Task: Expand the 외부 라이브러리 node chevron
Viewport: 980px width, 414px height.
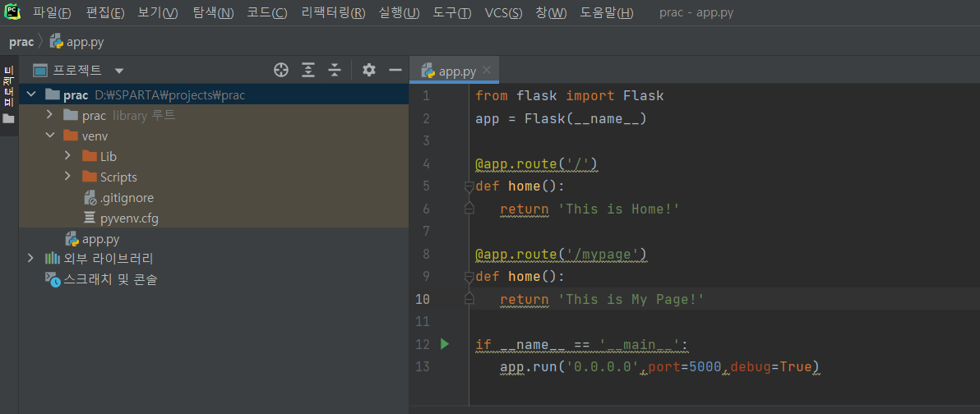Action: click(x=30, y=259)
